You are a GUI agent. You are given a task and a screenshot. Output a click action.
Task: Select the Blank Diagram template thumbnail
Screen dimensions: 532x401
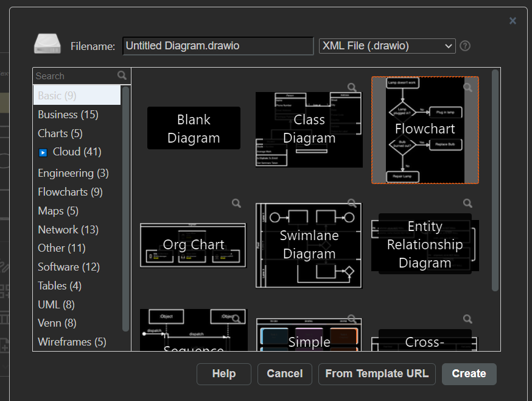point(194,129)
